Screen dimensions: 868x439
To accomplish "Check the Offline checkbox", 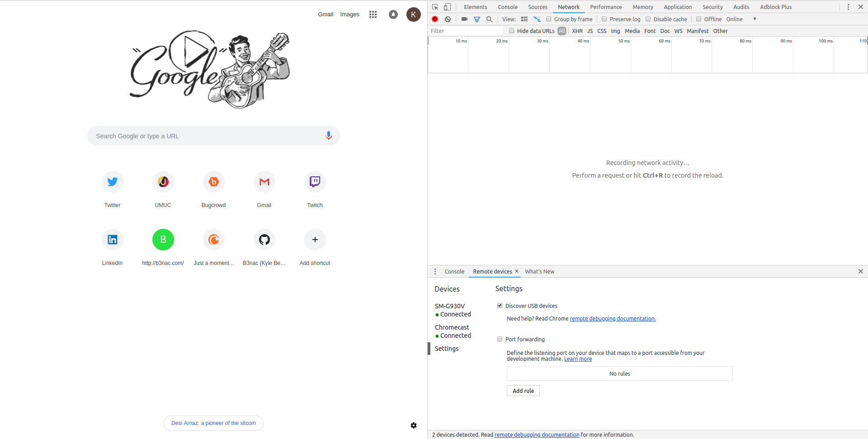I will pyautogui.click(x=698, y=19).
